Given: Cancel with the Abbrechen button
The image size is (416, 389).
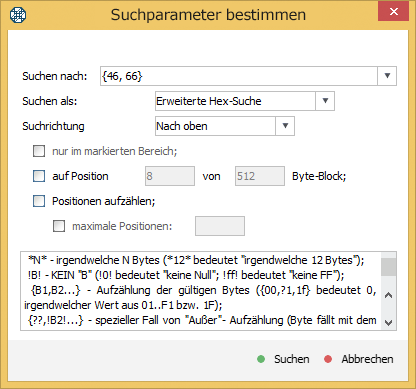Looking at the screenshot, I should tap(367, 359).
